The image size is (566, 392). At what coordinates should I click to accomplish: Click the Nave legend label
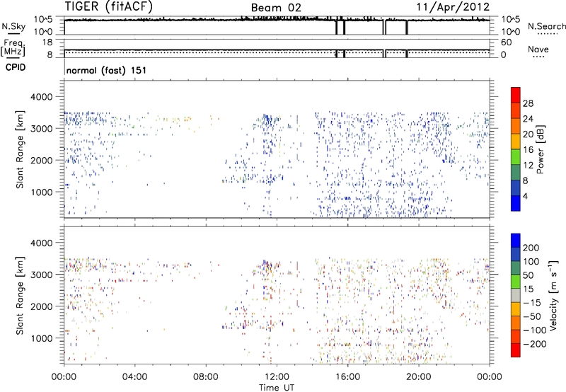538,49
